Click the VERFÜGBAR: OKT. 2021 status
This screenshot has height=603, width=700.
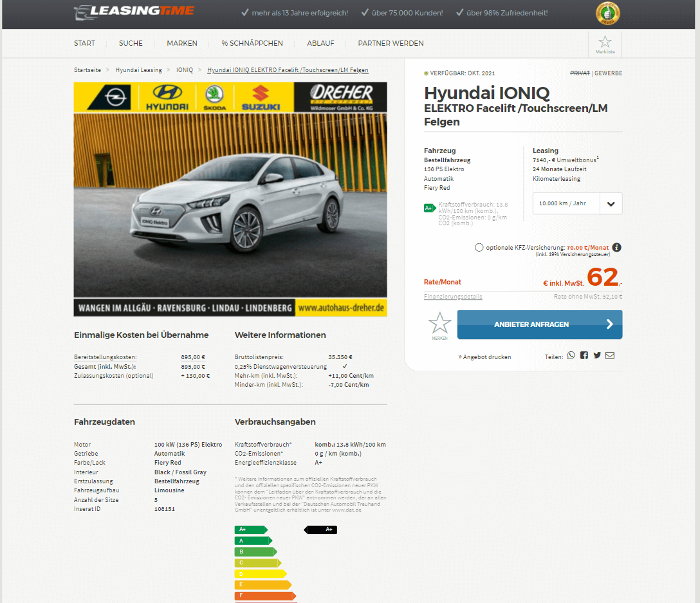tap(459, 73)
